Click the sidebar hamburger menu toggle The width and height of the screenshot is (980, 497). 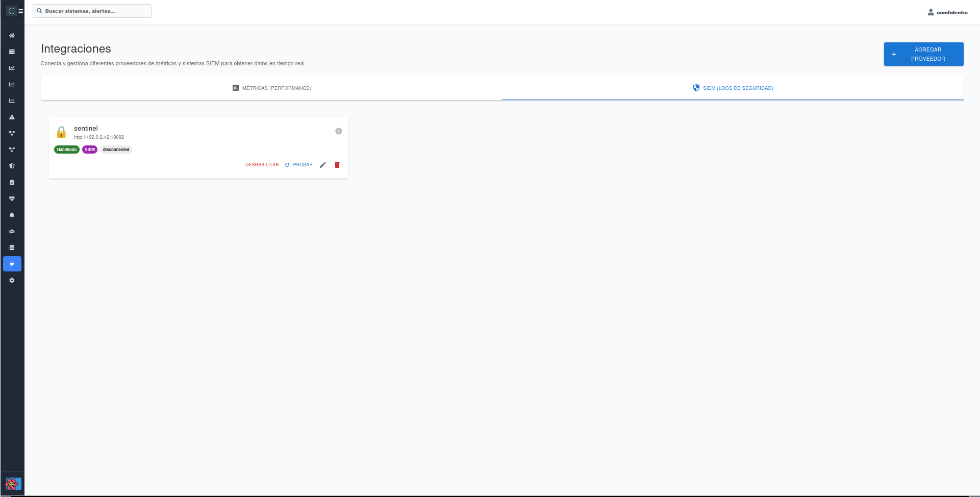click(21, 10)
